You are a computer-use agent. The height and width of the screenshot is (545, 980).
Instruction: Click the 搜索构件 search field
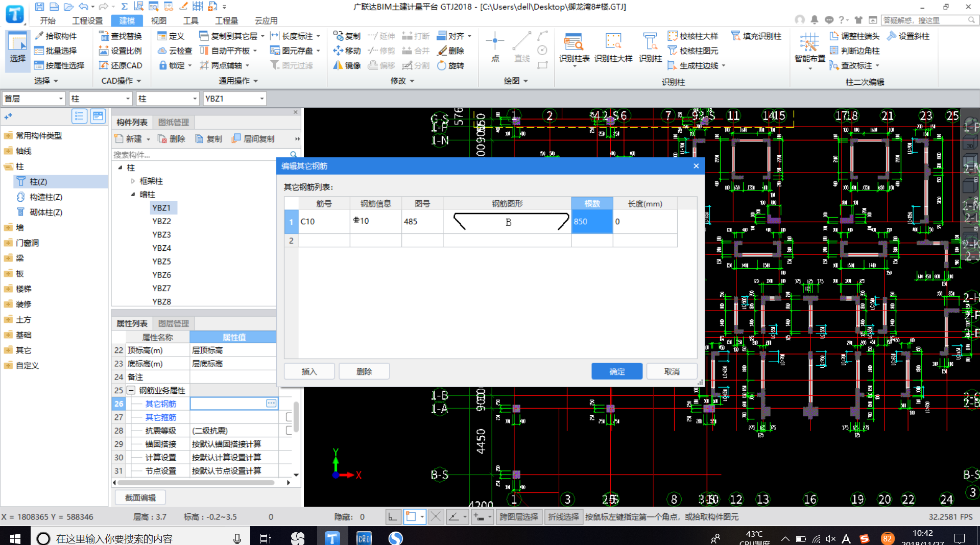click(x=200, y=154)
